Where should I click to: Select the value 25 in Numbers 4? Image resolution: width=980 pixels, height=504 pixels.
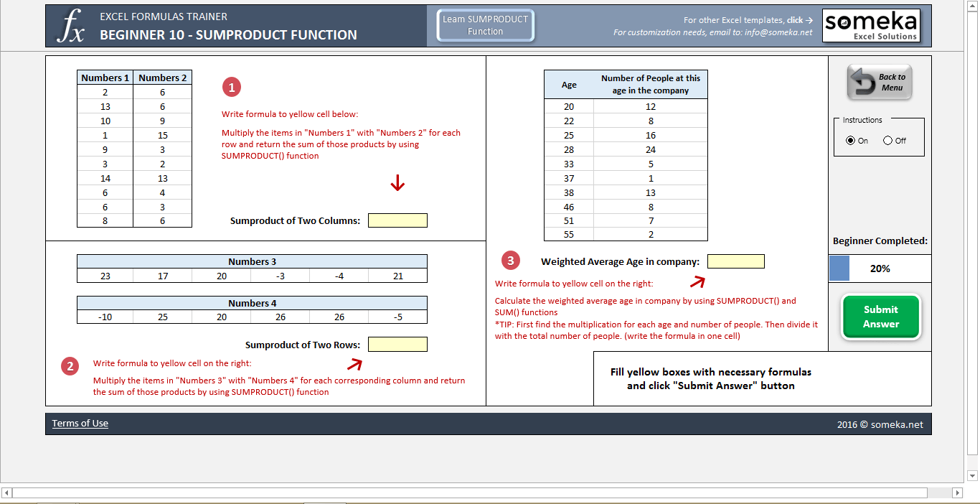point(163,317)
